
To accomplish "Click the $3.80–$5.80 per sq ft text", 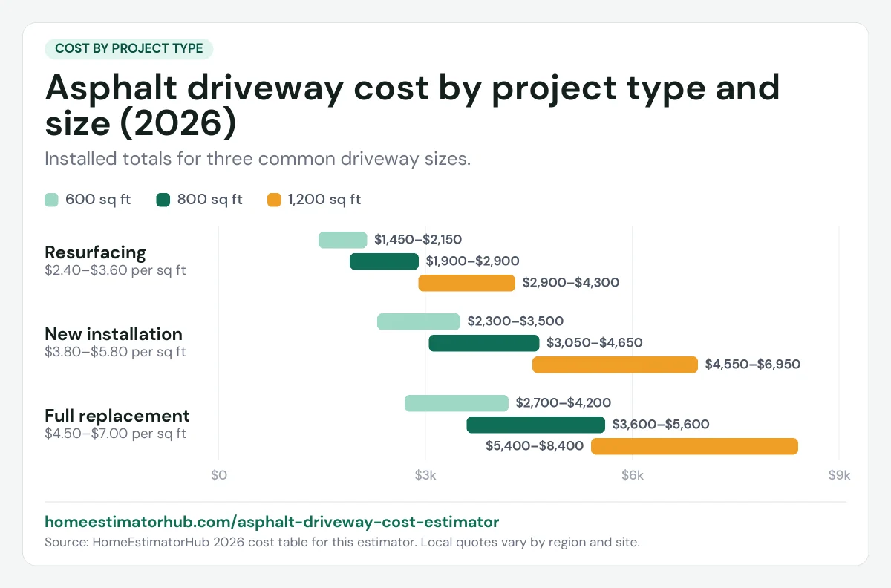I will [x=115, y=352].
